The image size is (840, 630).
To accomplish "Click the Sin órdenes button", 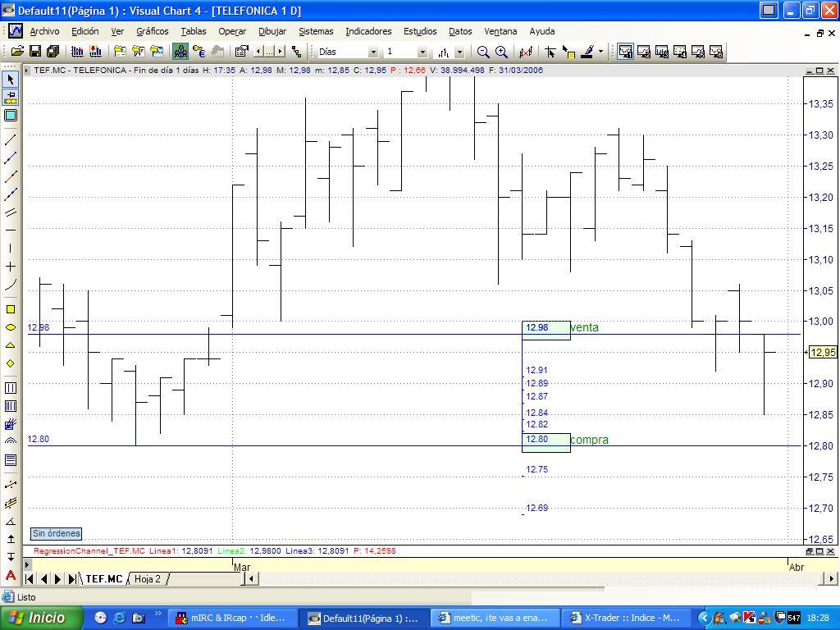I will point(57,533).
